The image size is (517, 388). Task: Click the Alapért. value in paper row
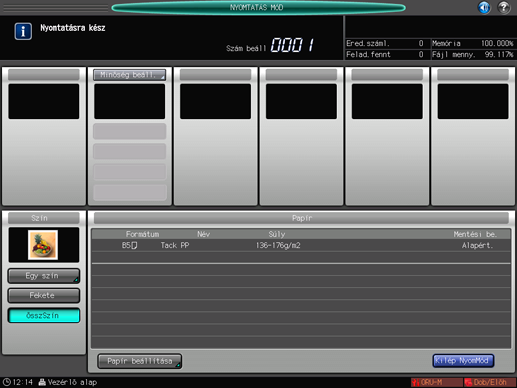pos(477,246)
